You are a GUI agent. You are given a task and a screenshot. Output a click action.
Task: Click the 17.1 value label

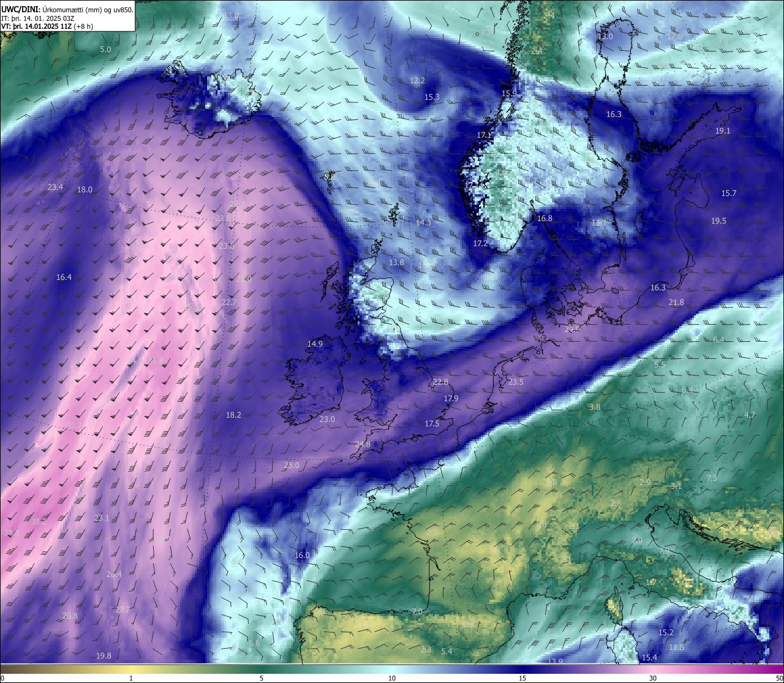pyautogui.click(x=484, y=135)
